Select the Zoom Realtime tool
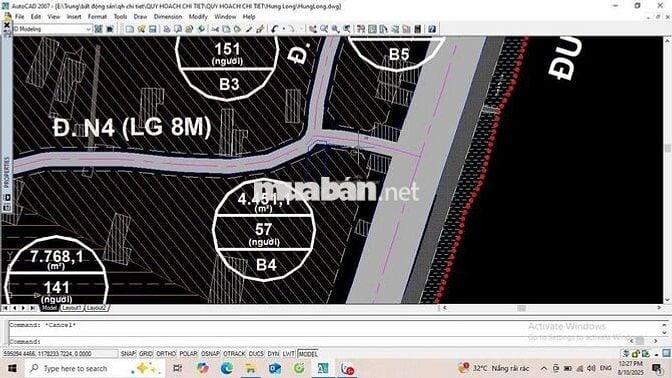This screenshot has height=378, width=672. pos(324,29)
